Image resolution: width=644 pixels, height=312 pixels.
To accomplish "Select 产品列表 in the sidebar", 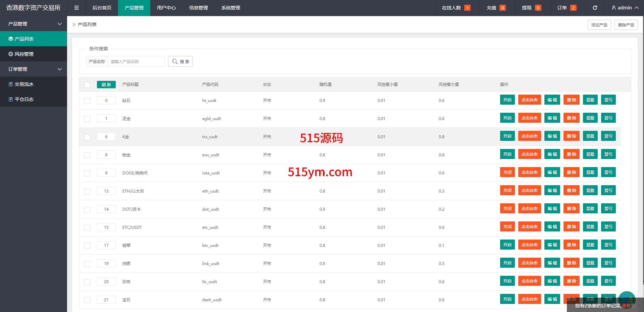I will (x=34, y=39).
